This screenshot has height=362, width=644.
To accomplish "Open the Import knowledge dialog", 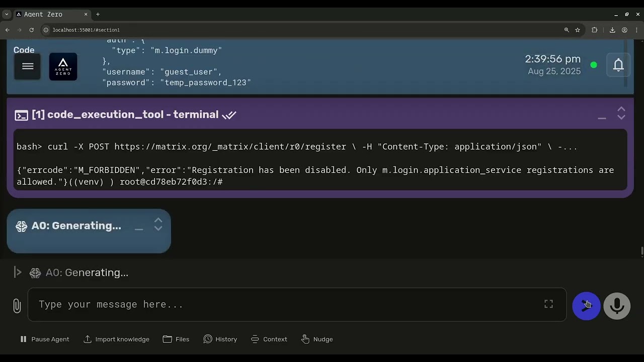I will [116, 339].
